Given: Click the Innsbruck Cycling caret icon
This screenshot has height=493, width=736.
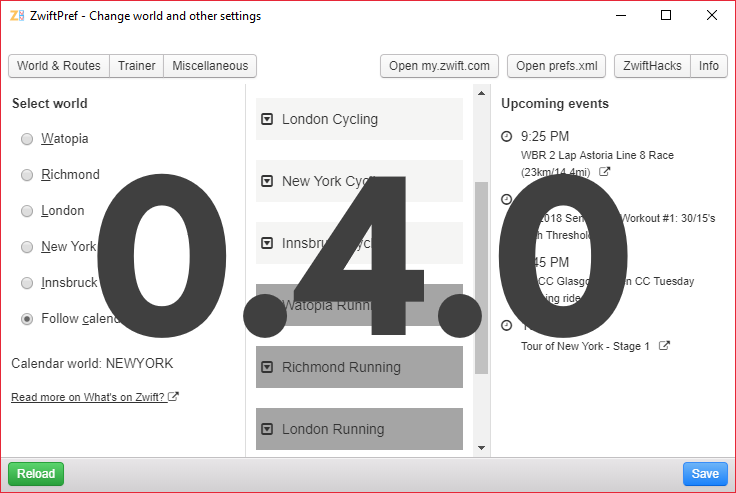Looking at the screenshot, I should tap(267, 243).
